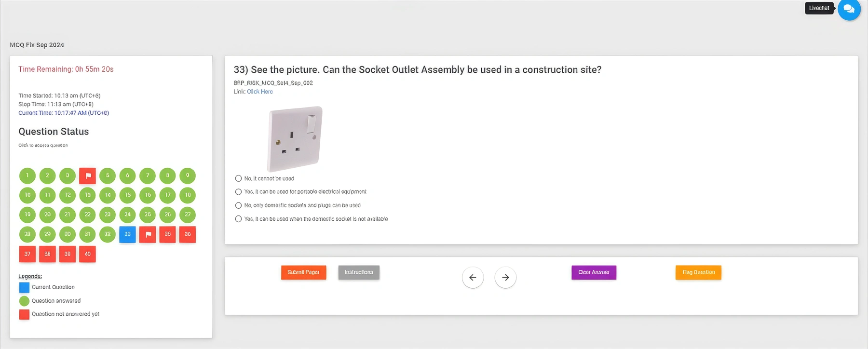Jump to unanswered question 37 square
Screen dimensions: 868x349
point(27,254)
